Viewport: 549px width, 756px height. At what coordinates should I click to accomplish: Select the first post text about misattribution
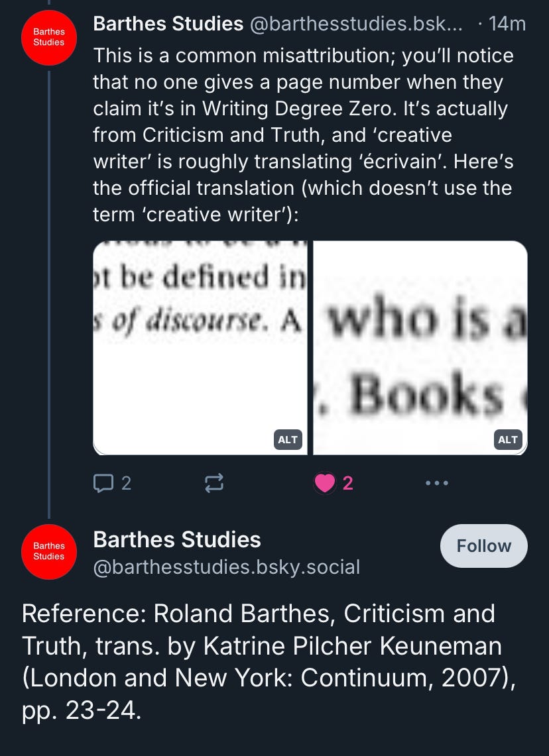[304, 135]
